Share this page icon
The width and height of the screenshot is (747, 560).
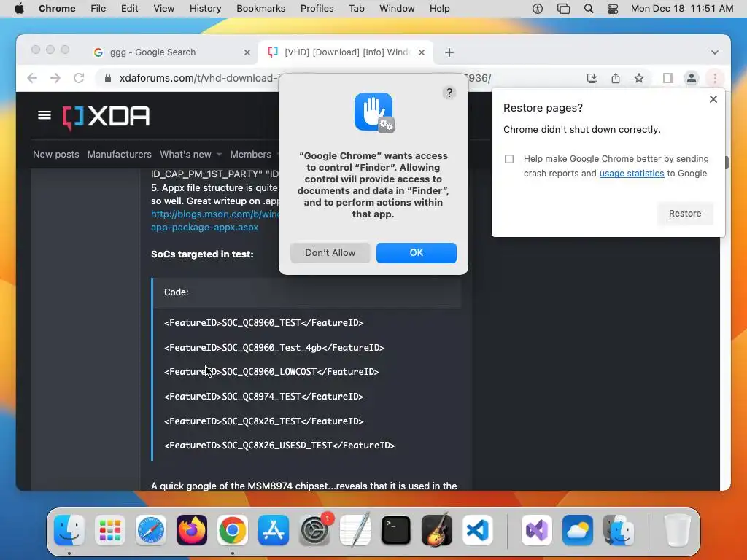615,78
